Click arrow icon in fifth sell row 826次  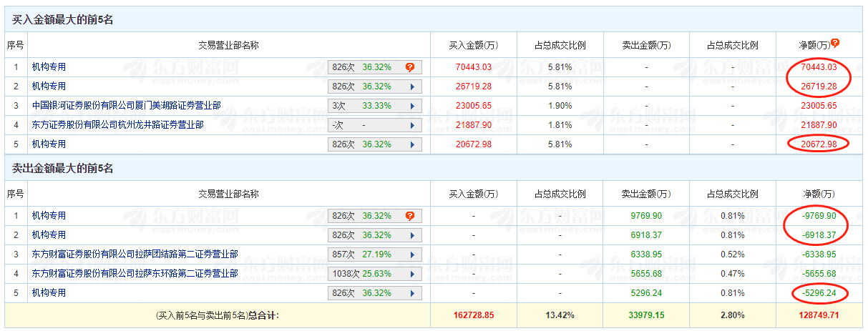coord(411,293)
